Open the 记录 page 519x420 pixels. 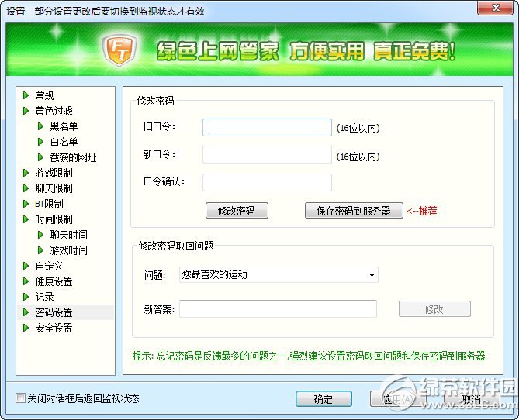[44, 297]
